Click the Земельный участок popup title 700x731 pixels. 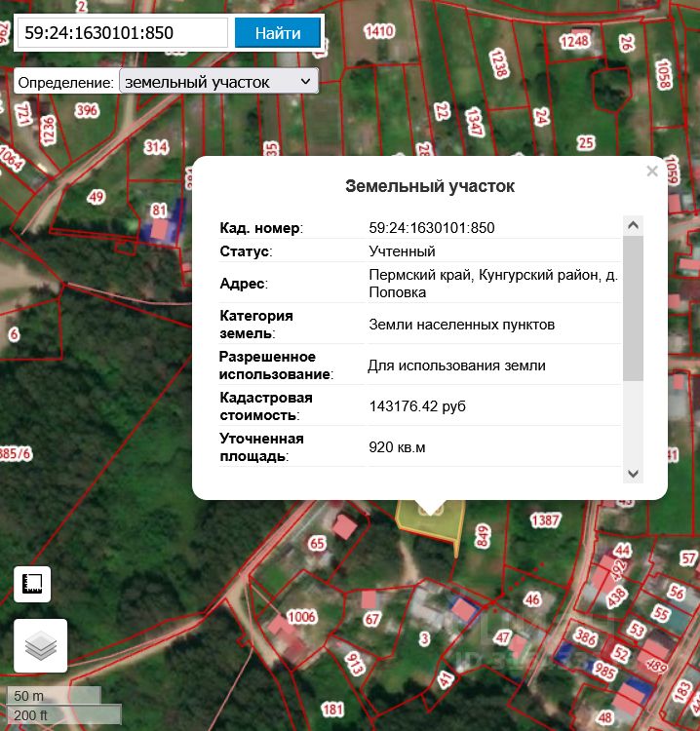430,186
